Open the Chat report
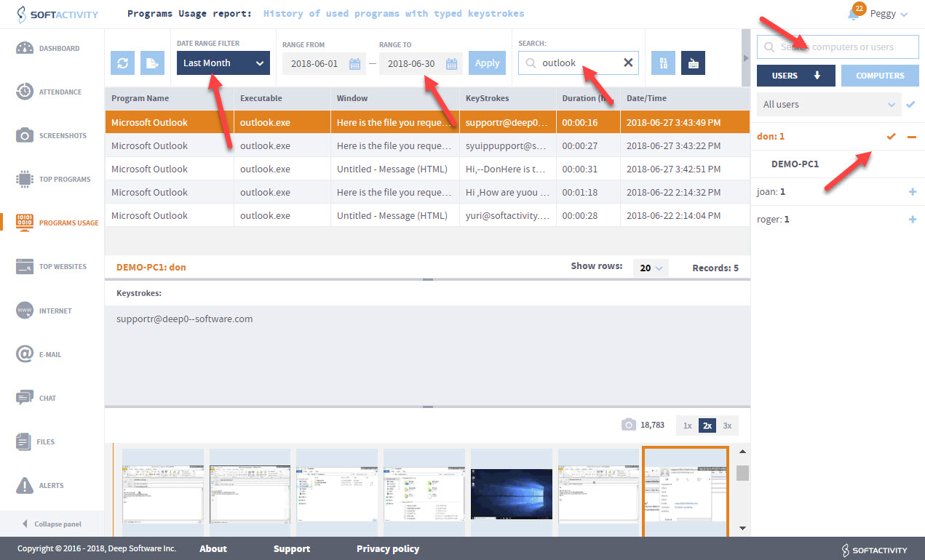 (x=36, y=398)
